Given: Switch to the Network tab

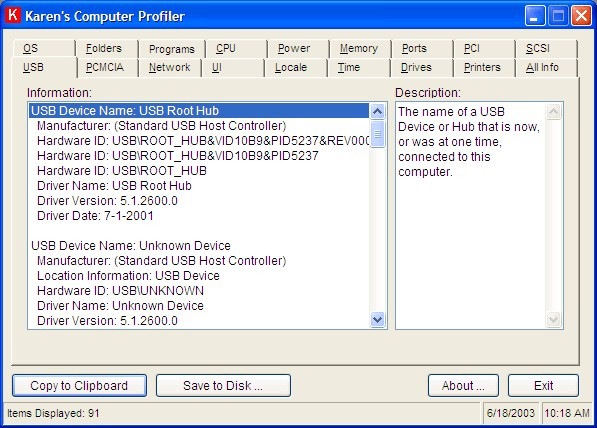Looking at the screenshot, I should coord(170,67).
